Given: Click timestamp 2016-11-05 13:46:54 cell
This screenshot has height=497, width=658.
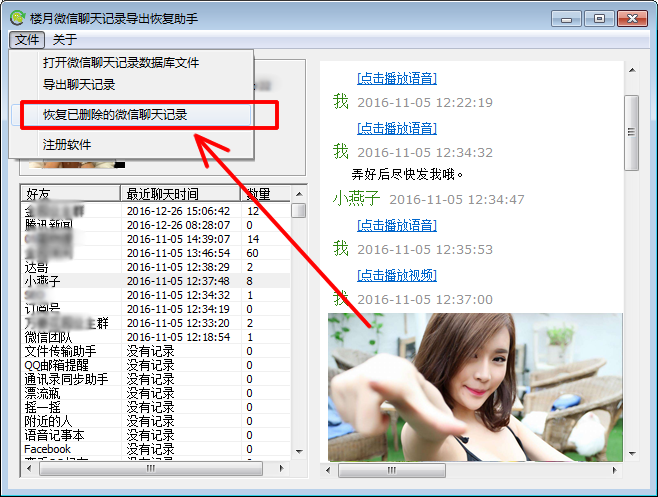Looking at the screenshot, I should [x=178, y=253].
